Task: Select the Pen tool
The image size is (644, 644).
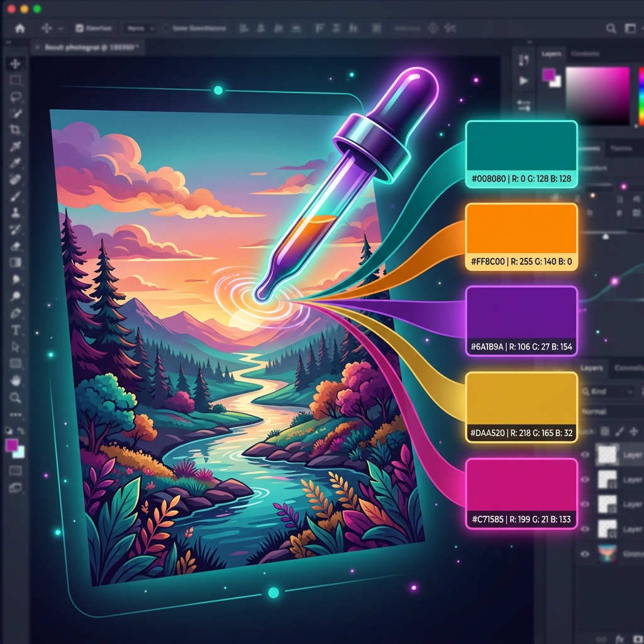Action: [x=15, y=313]
